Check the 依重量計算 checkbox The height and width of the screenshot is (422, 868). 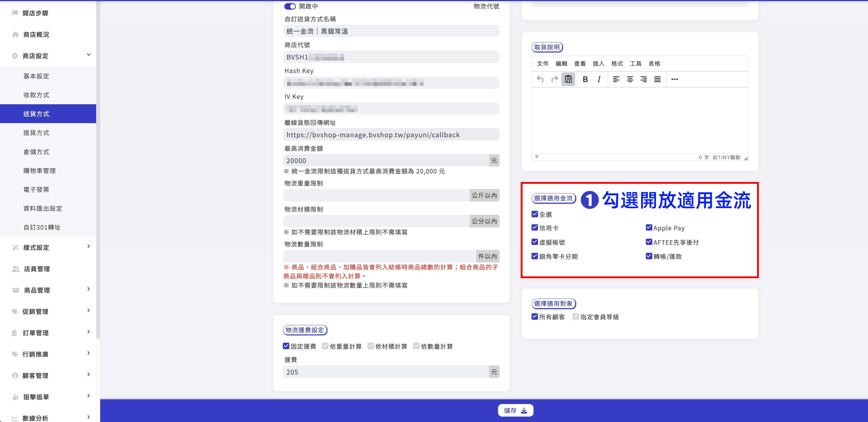(325, 346)
